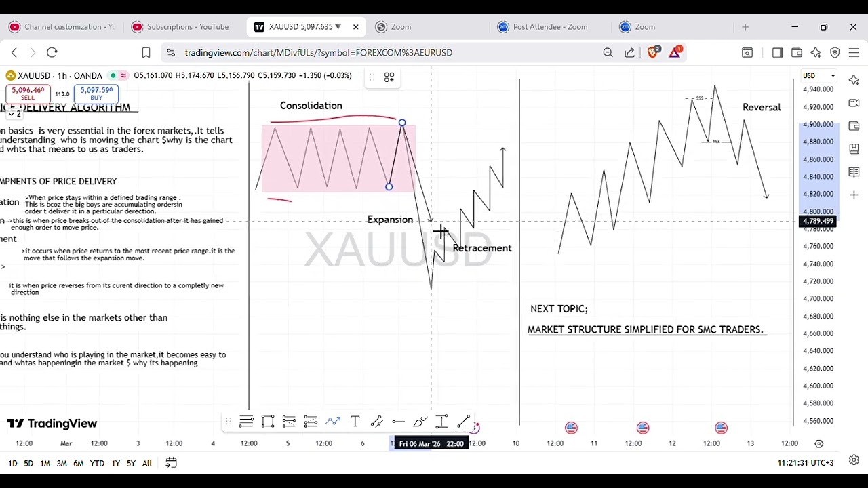868x488 pixels.
Task: Select the path arrow drawing tool
Action: [x=332, y=422]
